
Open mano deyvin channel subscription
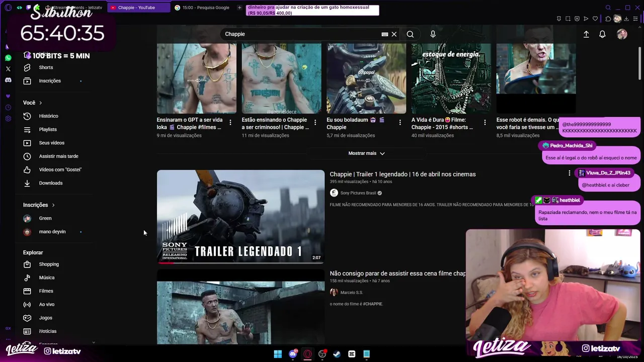pyautogui.click(x=53, y=232)
